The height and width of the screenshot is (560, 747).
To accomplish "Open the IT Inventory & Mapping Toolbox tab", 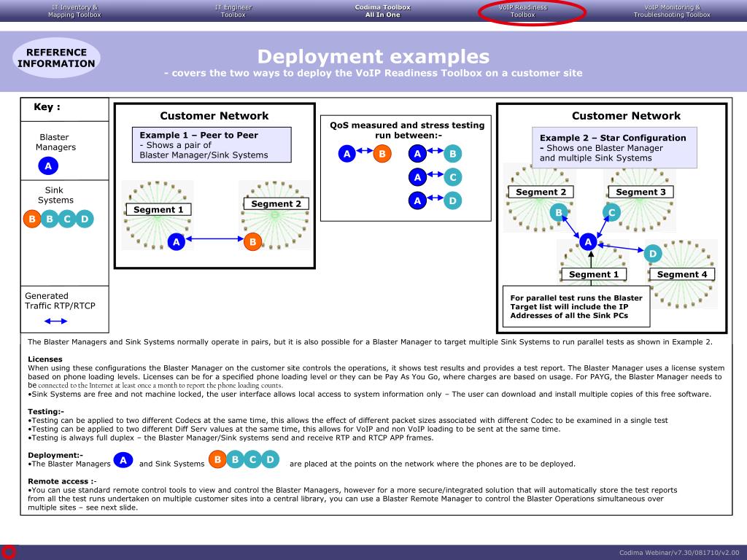I will (x=74, y=11).
